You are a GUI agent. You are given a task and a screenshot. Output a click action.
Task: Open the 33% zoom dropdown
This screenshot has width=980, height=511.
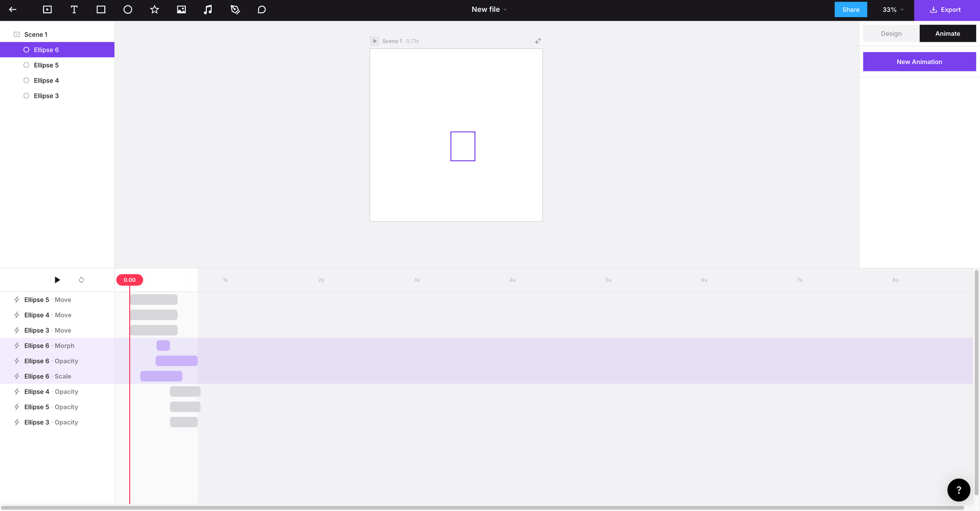891,9
